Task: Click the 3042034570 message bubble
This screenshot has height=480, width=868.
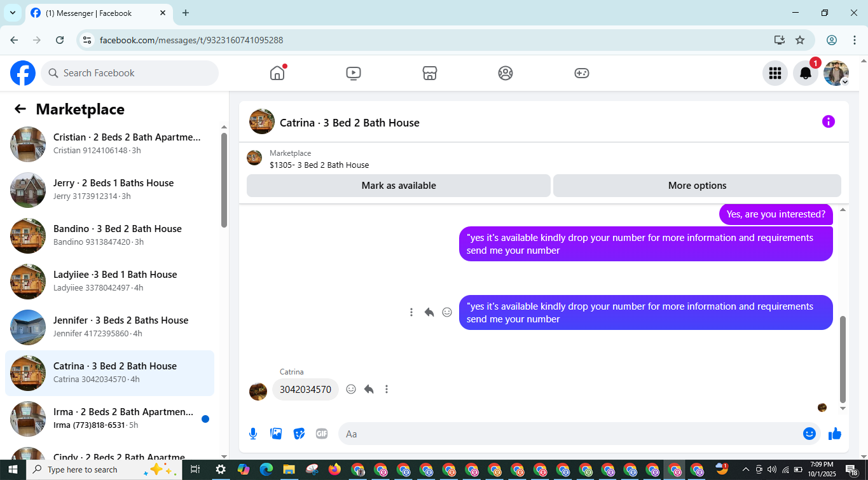Action: [305, 389]
